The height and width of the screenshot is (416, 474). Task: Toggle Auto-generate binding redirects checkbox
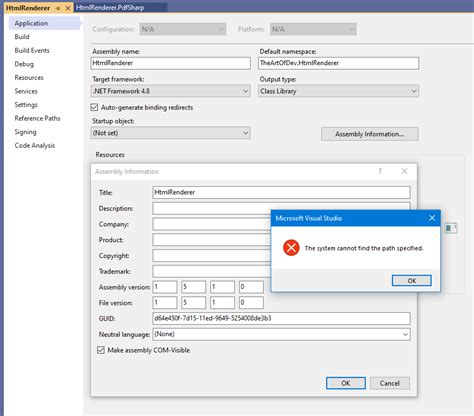click(x=94, y=107)
